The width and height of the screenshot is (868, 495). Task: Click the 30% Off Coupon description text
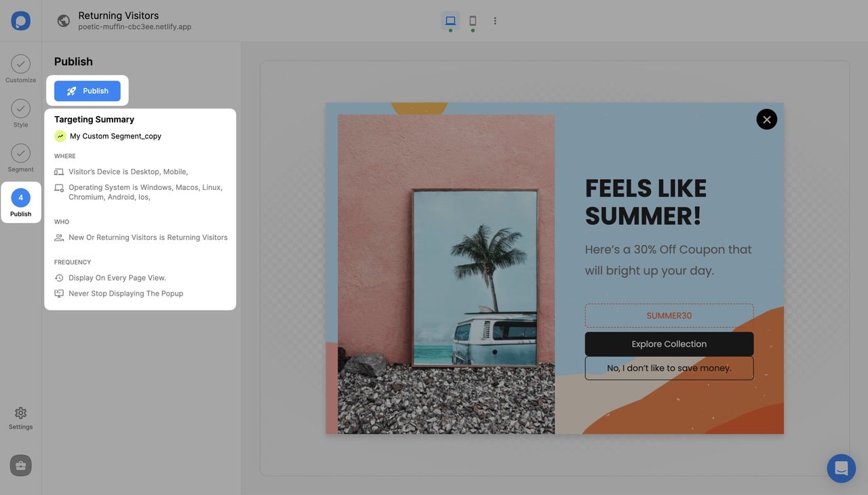669,260
